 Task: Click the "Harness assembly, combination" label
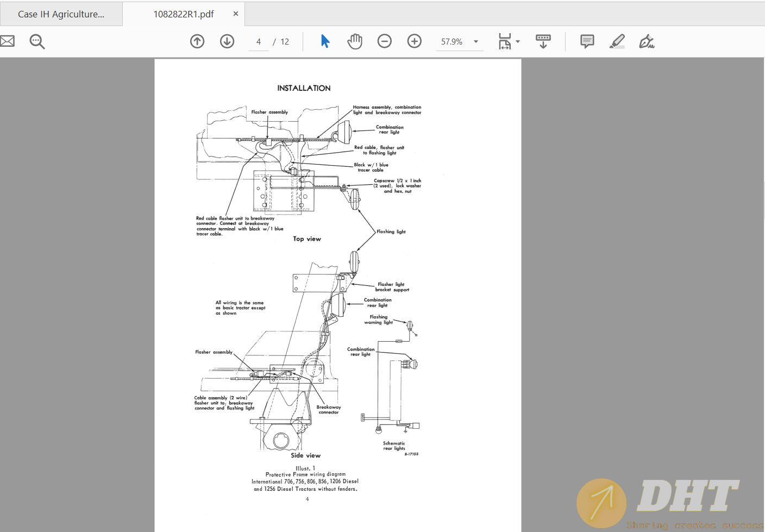pos(387,110)
